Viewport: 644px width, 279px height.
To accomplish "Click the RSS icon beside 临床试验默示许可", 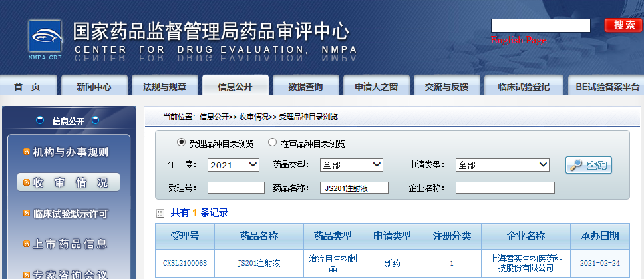I will point(27,214).
